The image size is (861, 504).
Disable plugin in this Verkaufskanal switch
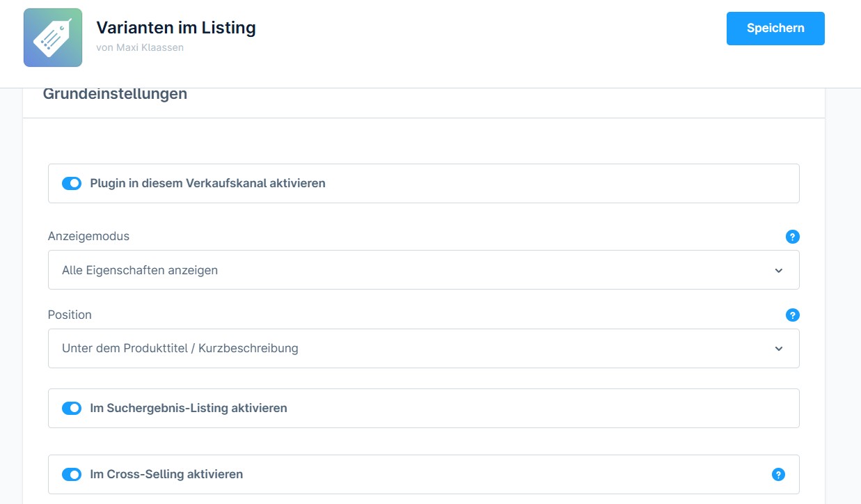[72, 184]
